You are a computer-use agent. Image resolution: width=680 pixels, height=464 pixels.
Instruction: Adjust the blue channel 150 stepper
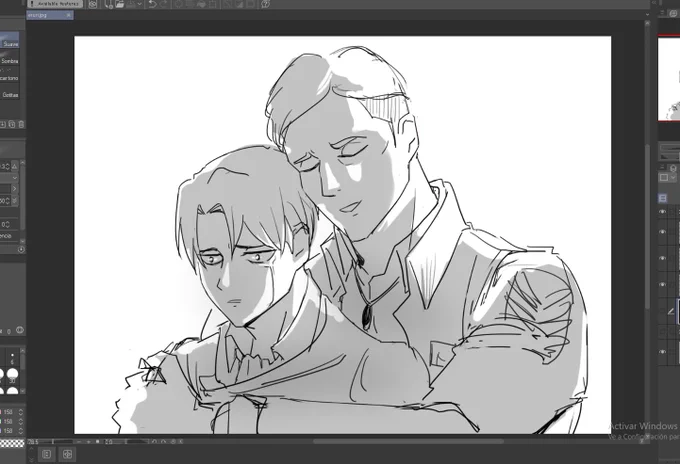[x=20, y=431]
